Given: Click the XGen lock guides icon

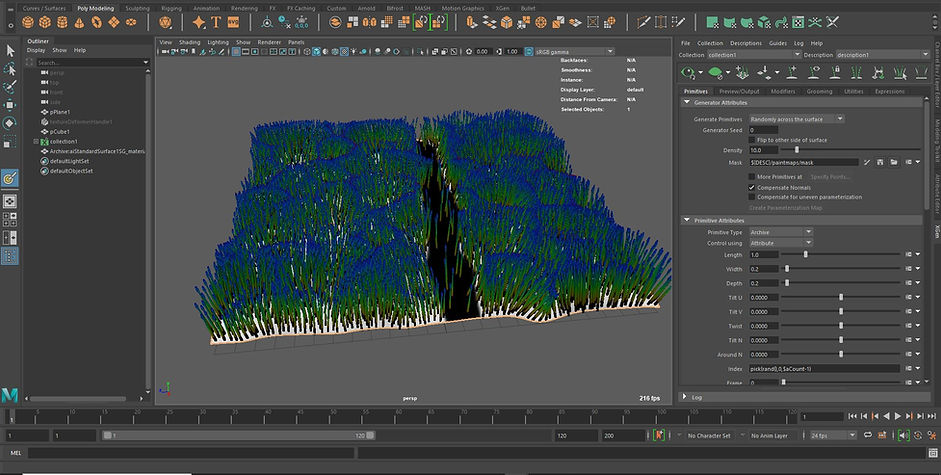Looking at the screenshot, I should [835, 73].
